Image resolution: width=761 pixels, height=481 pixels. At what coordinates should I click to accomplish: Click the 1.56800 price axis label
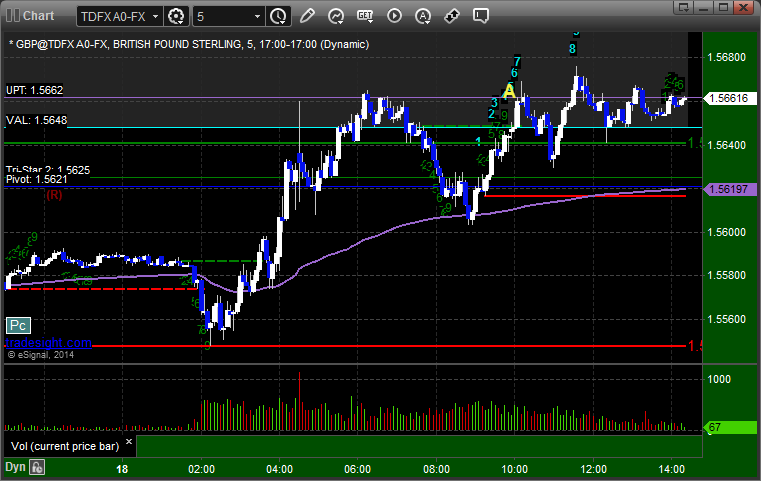point(727,57)
